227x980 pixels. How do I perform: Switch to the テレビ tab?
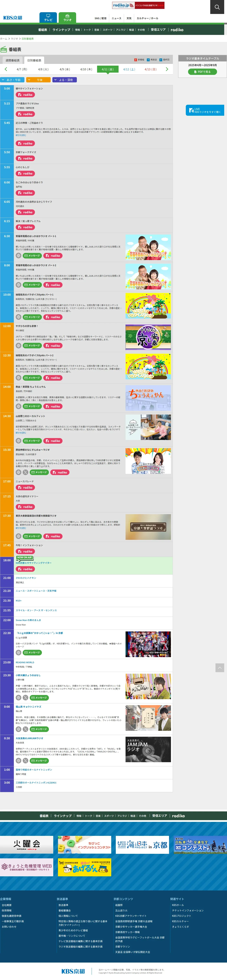[x=48, y=17]
